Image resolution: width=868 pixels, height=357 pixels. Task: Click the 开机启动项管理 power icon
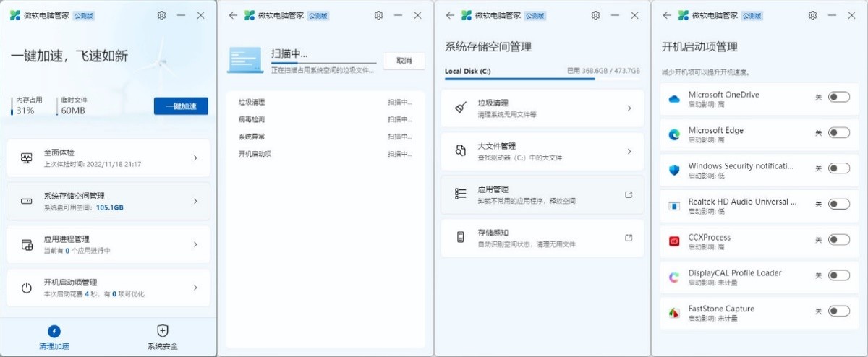[x=27, y=288]
